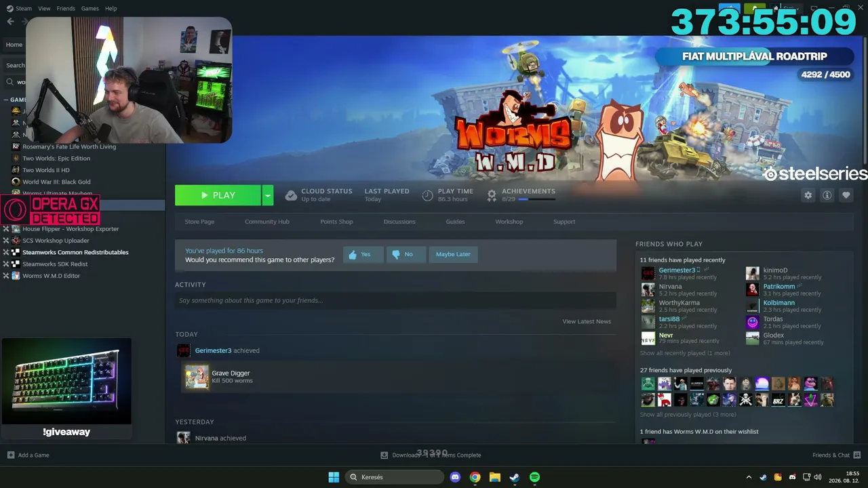Expand Show all recently played (1 more)
This screenshot has width=868, height=488.
[x=685, y=353]
